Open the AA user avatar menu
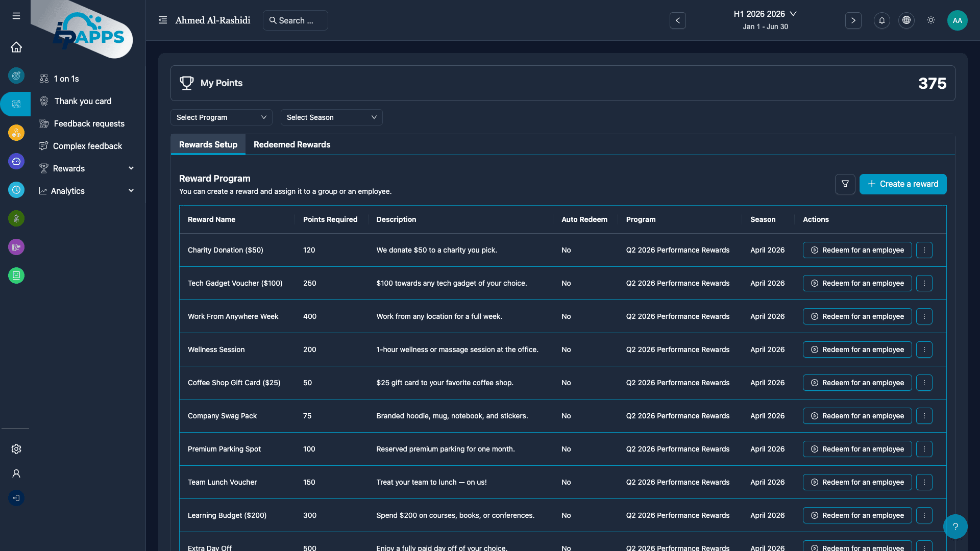 [958, 20]
